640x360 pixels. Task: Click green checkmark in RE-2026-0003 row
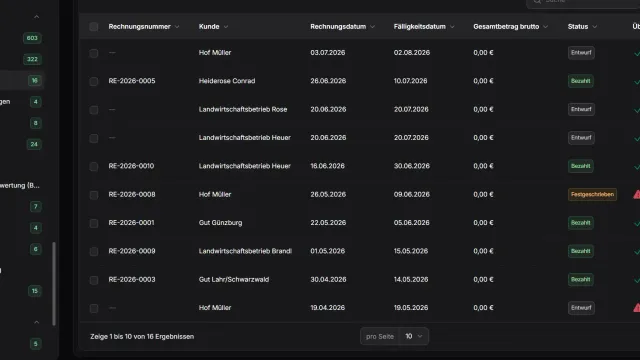pos(637,280)
